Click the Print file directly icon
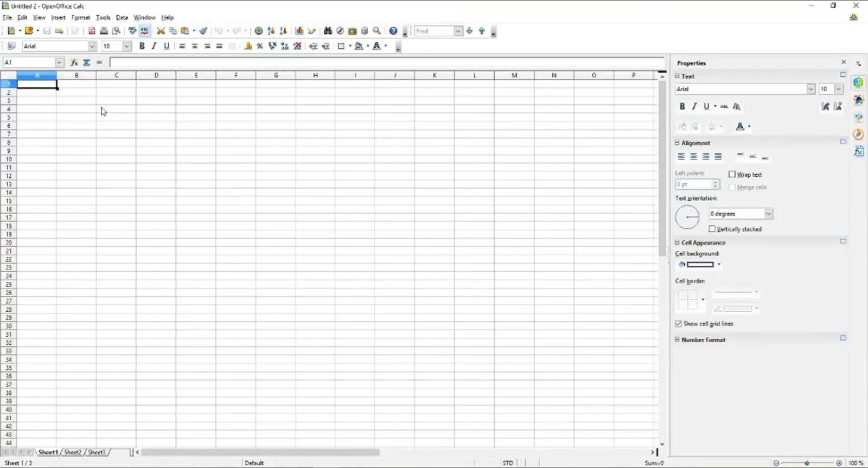This screenshot has height=468, width=868. pos(104,31)
